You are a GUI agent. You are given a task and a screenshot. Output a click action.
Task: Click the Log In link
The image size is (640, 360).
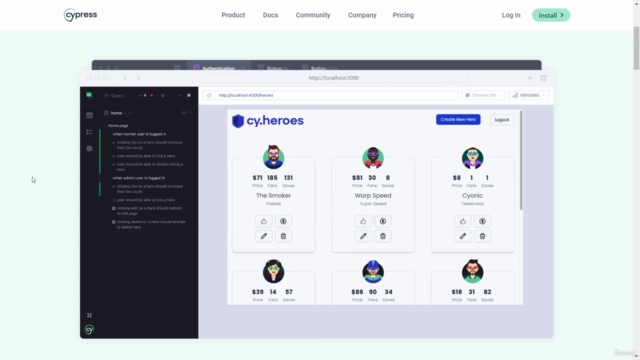coord(511,15)
